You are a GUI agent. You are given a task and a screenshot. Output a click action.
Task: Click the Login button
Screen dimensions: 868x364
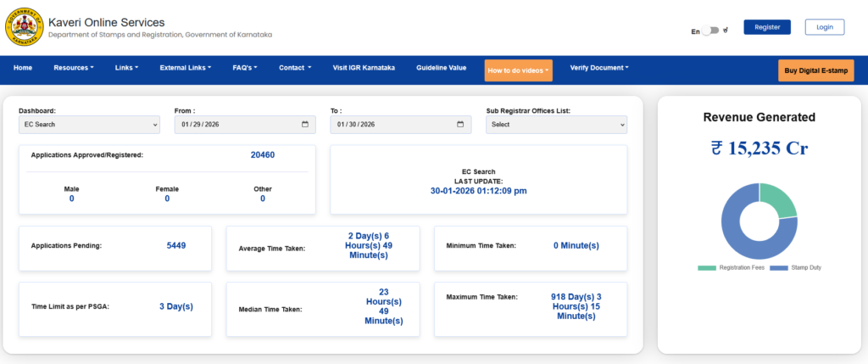point(824,27)
